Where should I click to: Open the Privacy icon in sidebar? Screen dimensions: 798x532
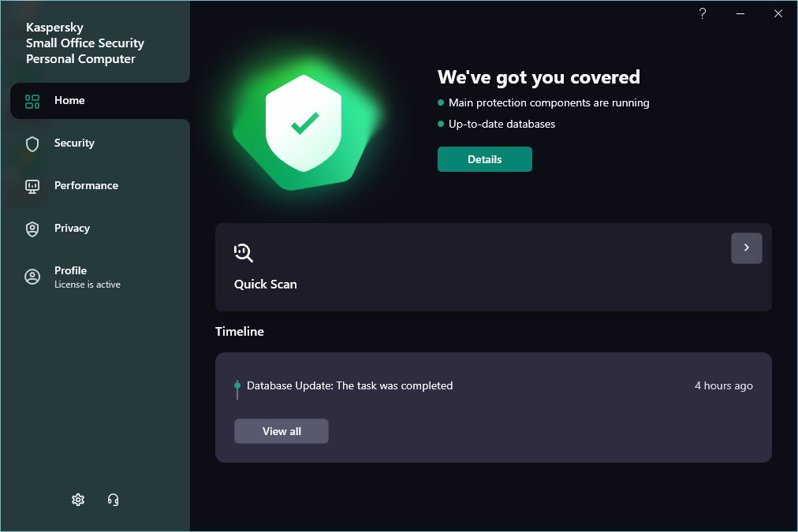(x=32, y=229)
